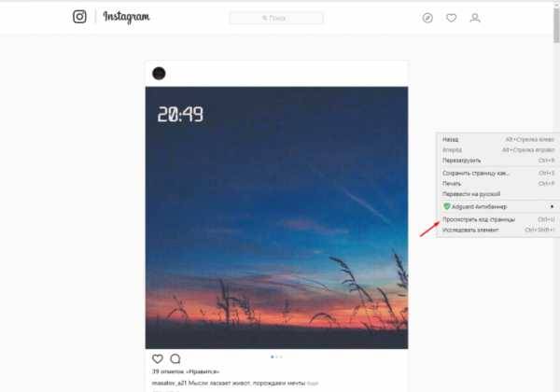Expand the Adguard Антибаннер submenu arrow
This screenshot has width=560, height=392.
[552, 206]
